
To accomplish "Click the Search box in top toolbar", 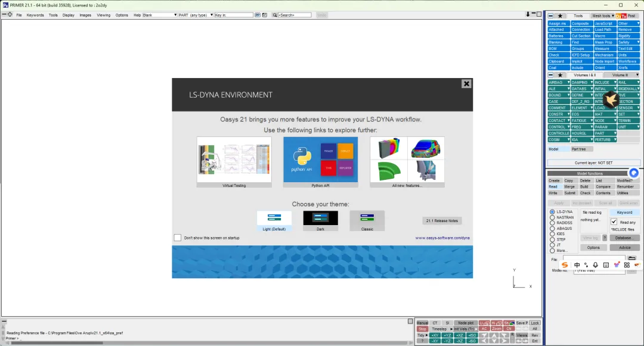I will 295,15.
